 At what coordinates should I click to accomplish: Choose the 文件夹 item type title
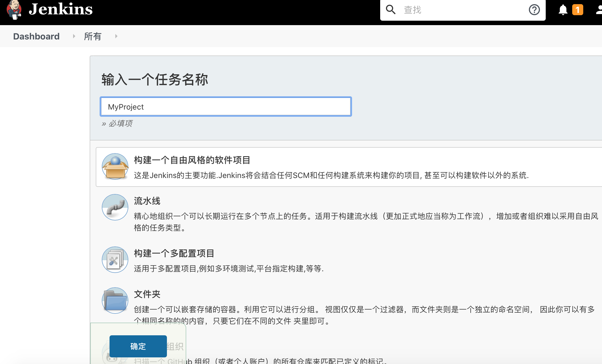147,294
